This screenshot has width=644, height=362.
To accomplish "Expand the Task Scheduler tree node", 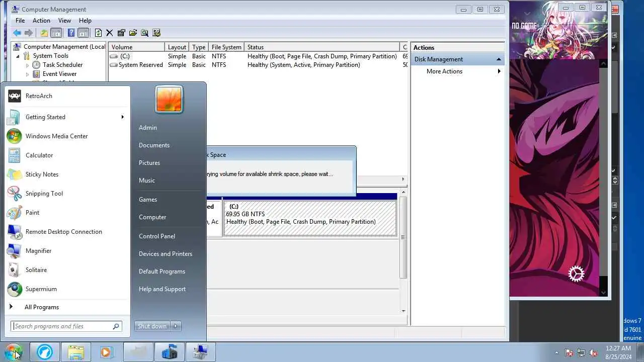I will click(x=28, y=65).
